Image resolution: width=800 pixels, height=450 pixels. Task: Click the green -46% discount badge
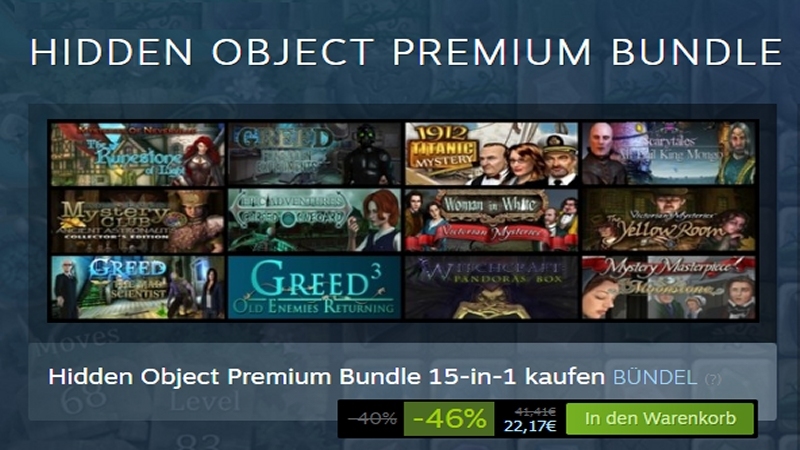(449, 419)
